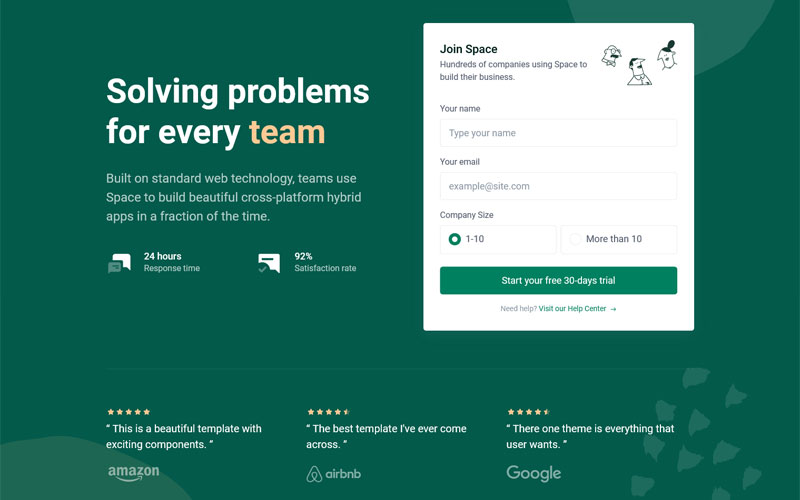
Task: Click the Your name input field
Action: pos(558,133)
